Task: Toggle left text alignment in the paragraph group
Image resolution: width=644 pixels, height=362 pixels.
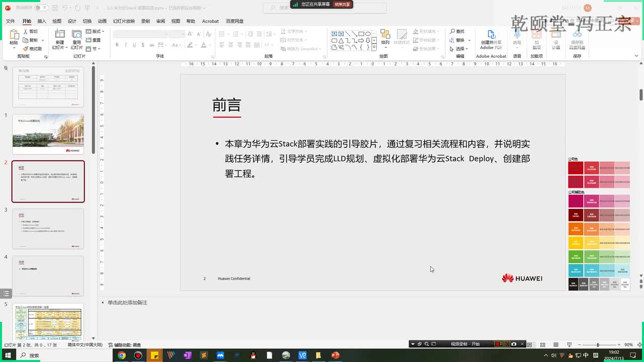Action: coord(222,45)
